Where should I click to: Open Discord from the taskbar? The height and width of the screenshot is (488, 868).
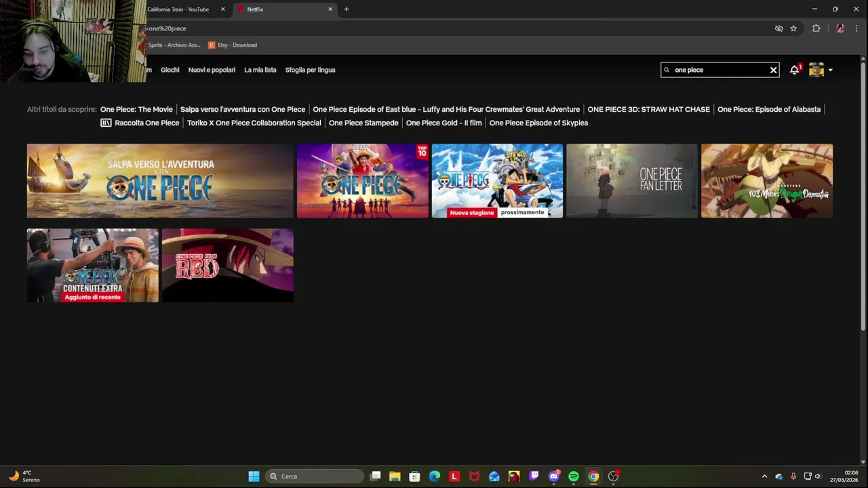554,476
